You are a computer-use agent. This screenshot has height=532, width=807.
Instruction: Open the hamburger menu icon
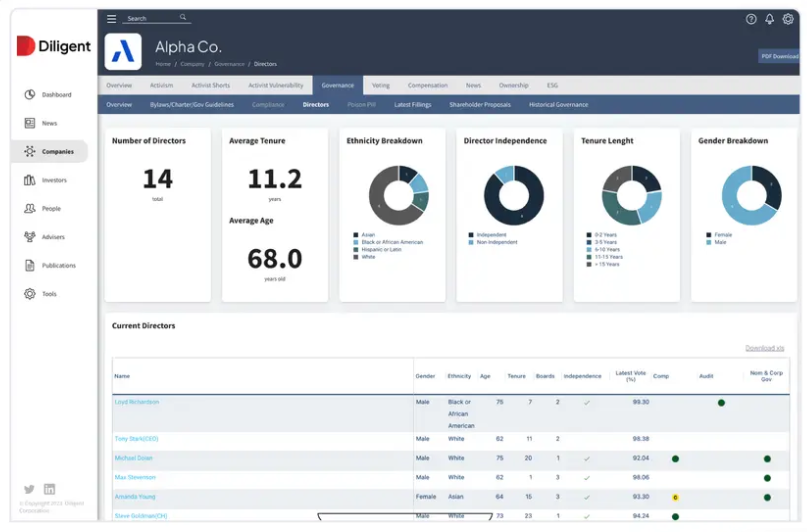pos(111,19)
